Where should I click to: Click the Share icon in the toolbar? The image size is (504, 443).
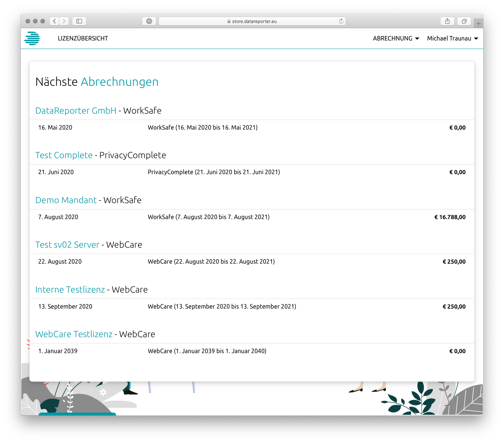(447, 21)
